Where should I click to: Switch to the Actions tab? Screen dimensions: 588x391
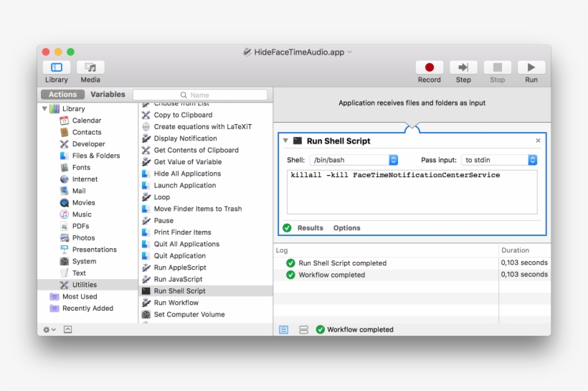(x=62, y=95)
